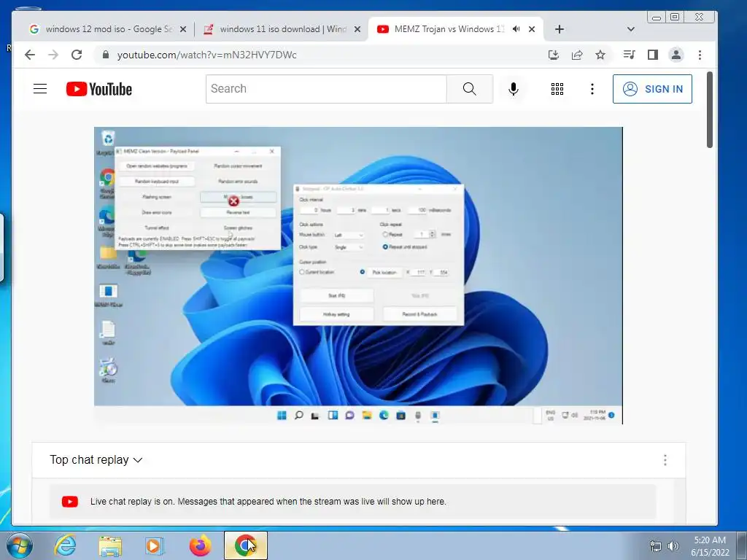Toggle the Chrome side panel icon
The image size is (747, 560).
pyautogui.click(x=653, y=55)
